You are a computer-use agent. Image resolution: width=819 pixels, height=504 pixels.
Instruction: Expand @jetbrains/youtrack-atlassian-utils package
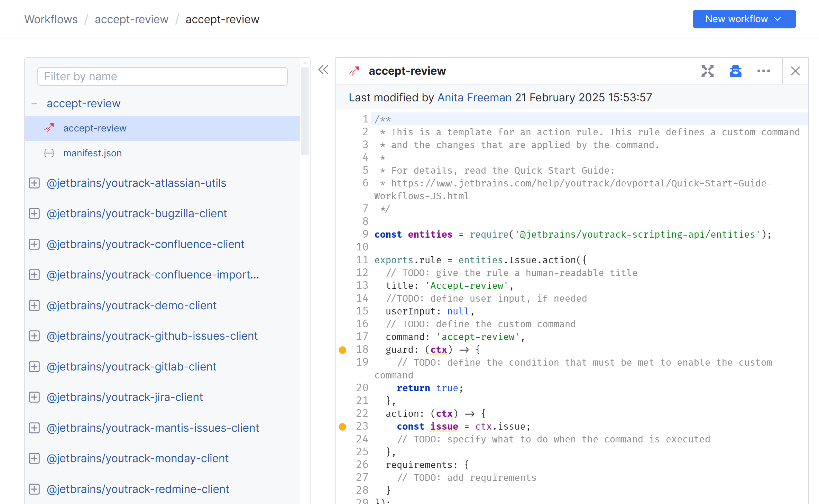point(34,183)
